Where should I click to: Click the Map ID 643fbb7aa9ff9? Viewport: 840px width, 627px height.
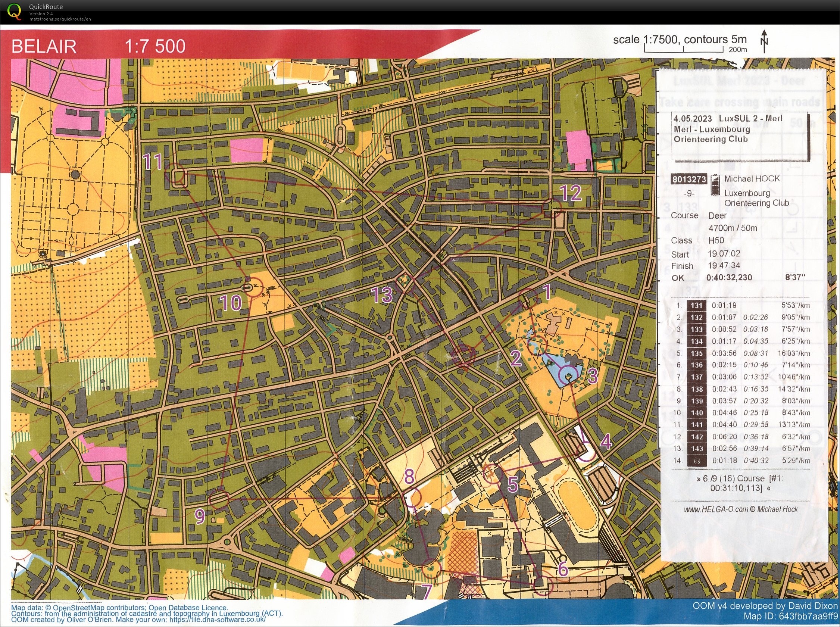790,617
